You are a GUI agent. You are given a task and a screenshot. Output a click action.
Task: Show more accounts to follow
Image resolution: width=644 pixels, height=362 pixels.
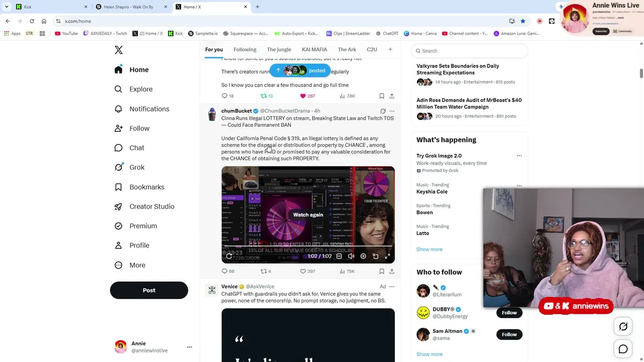pyautogui.click(x=430, y=354)
